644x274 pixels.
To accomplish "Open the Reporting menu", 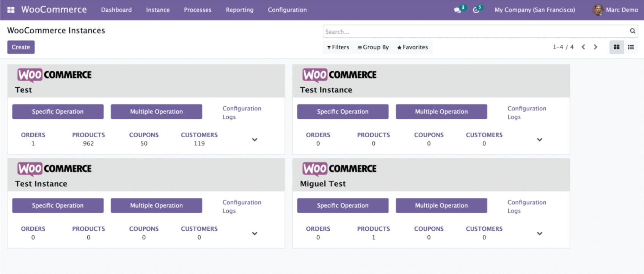I will (239, 10).
